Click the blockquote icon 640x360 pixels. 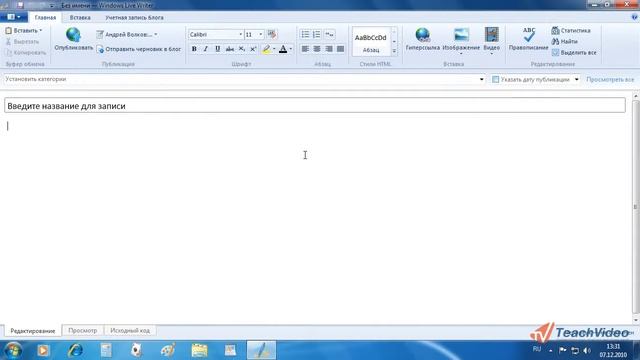329,35
